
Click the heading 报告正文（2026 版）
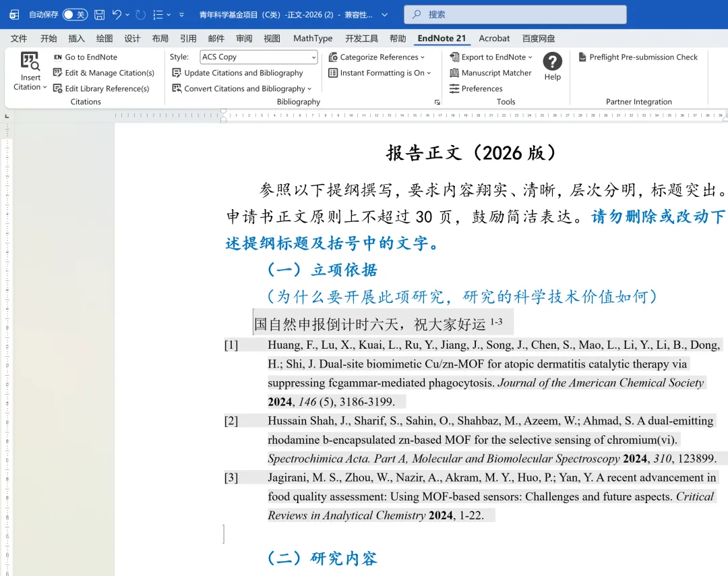tap(472, 153)
